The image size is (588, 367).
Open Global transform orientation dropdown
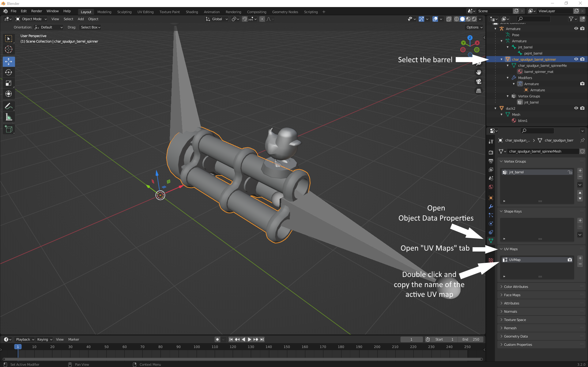(217, 19)
